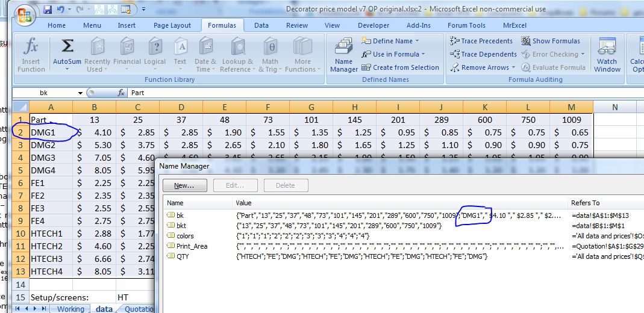Switch to the Data ribbon tab
The height and width of the screenshot is (313, 644).
coord(261,25)
